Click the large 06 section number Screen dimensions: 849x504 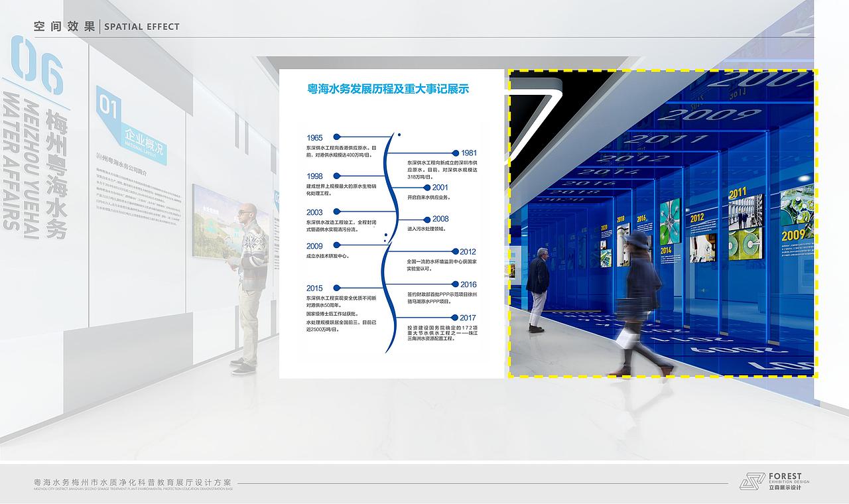[37, 65]
